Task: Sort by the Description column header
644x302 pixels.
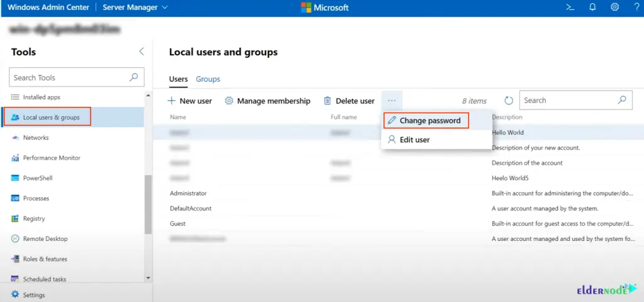Action: 508,117
